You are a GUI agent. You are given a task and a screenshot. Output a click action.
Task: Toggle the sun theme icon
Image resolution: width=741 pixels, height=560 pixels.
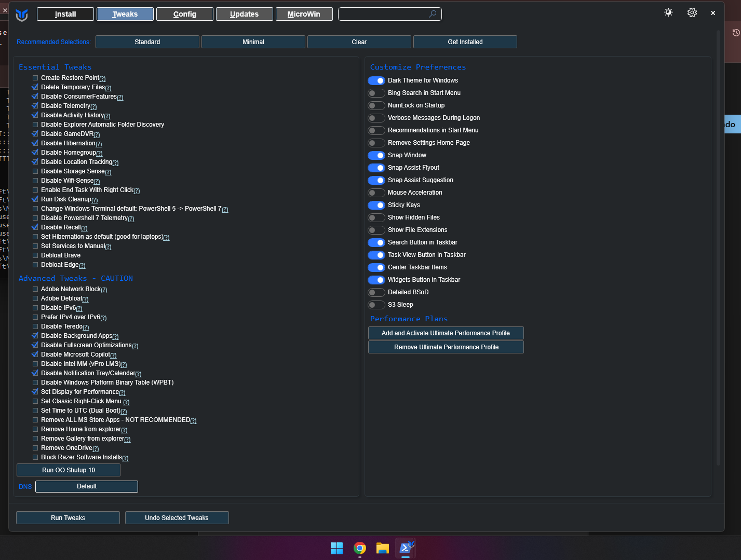pos(668,12)
